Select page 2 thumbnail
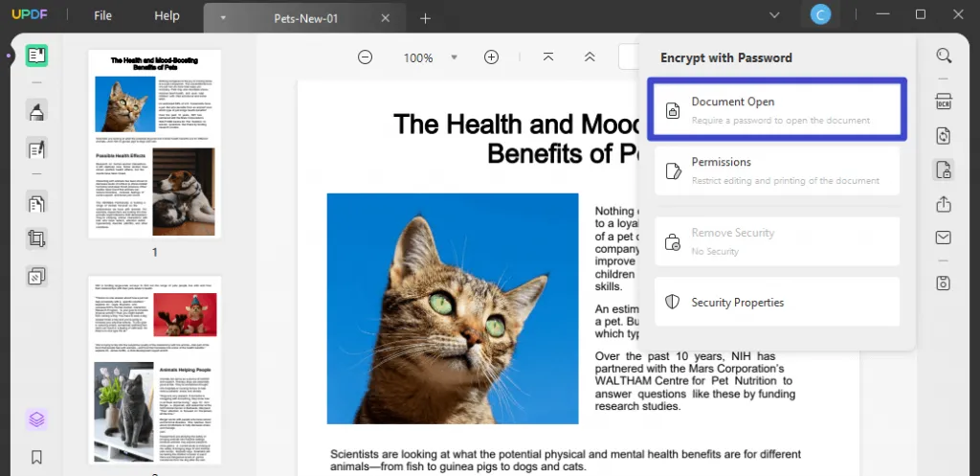 tap(155, 370)
